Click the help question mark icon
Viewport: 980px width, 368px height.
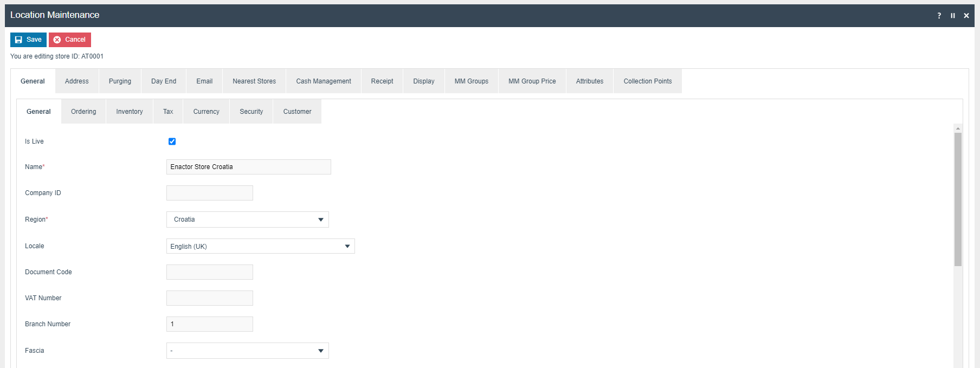pyautogui.click(x=939, y=16)
